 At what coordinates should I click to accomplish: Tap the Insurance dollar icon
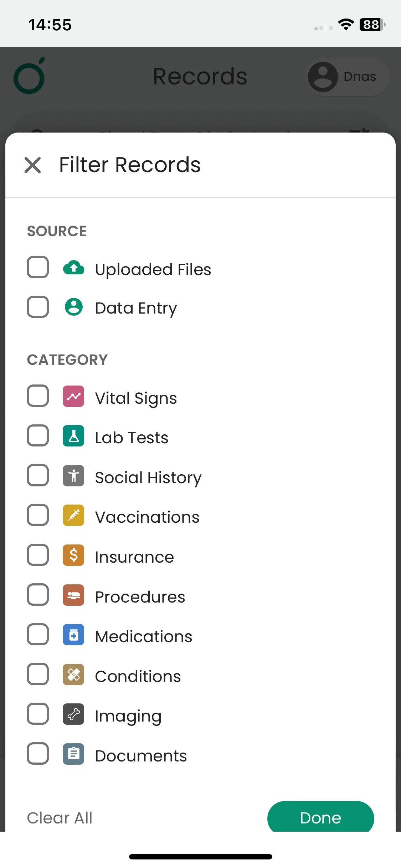point(73,555)
